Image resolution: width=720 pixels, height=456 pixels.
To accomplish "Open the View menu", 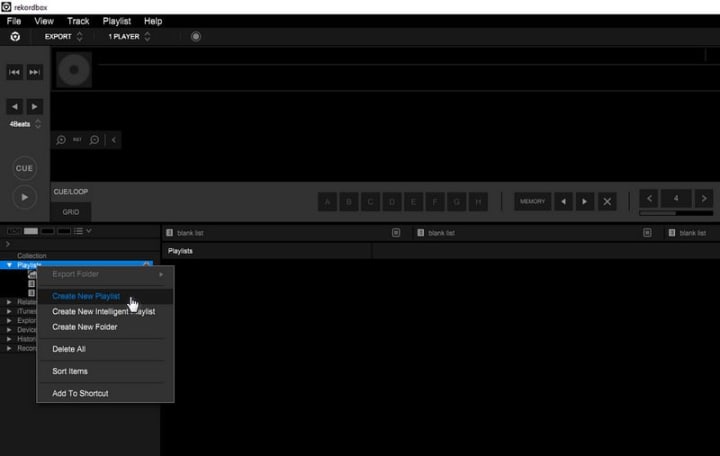I will pyautogui.click(x=44, y=21).
